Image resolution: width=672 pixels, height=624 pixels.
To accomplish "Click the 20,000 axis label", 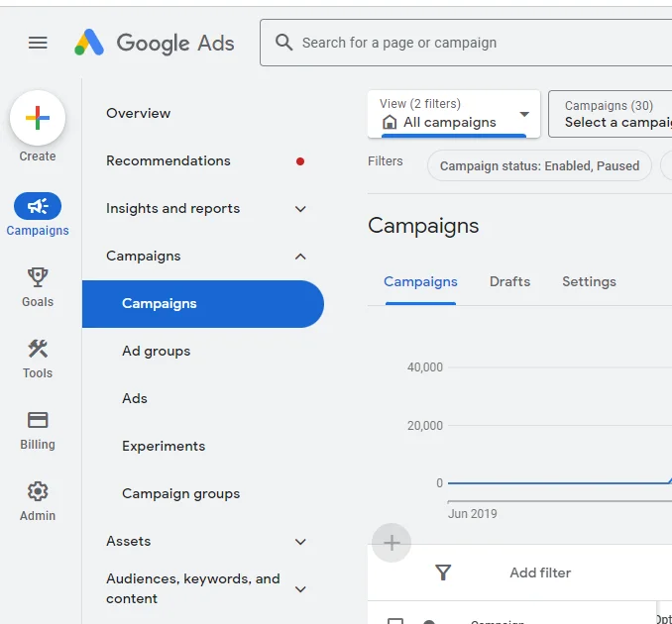I will pos(425,426).
